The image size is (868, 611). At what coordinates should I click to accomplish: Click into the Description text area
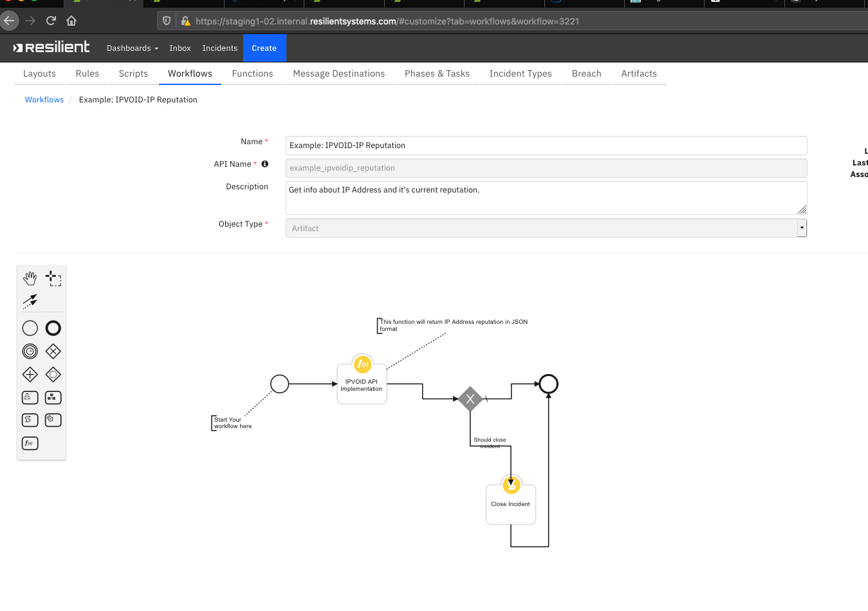click(546, 198)
